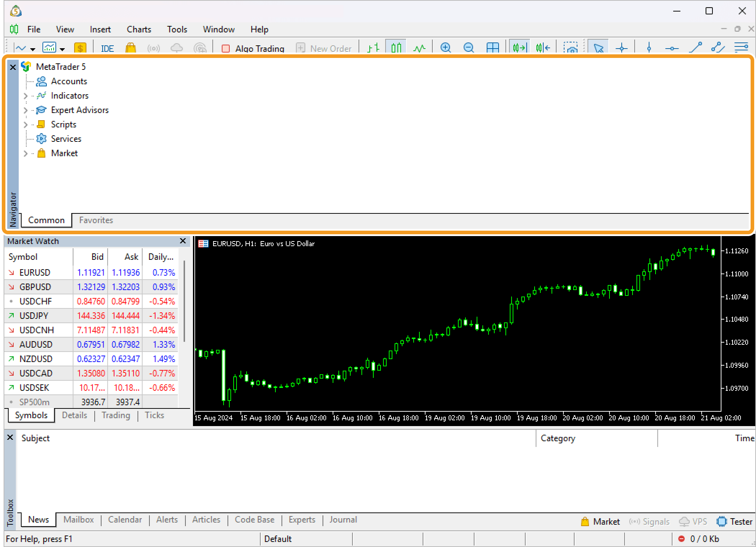This screenshot has height=547, width=756.
Task: Switch to candlestick chart icon
Action: tap(396, 48)
